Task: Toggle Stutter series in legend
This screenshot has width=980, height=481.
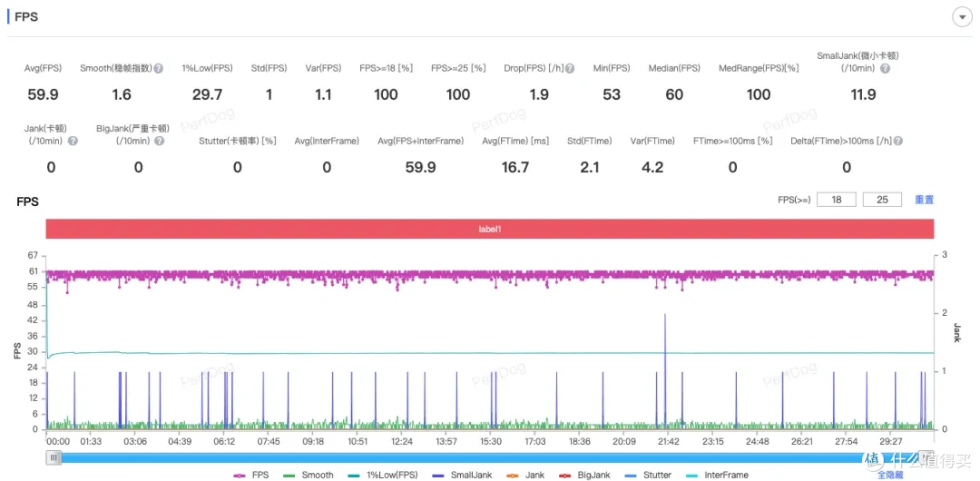Action: [x=647, y=475]
